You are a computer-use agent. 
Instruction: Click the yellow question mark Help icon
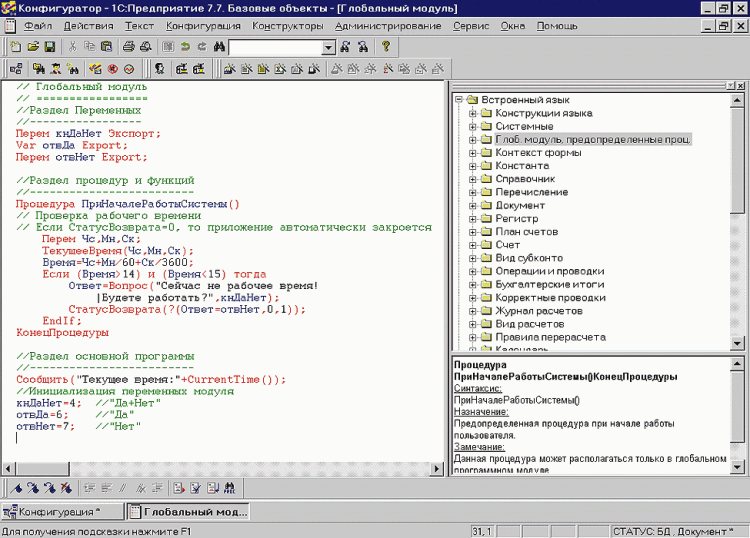point(386,46)
